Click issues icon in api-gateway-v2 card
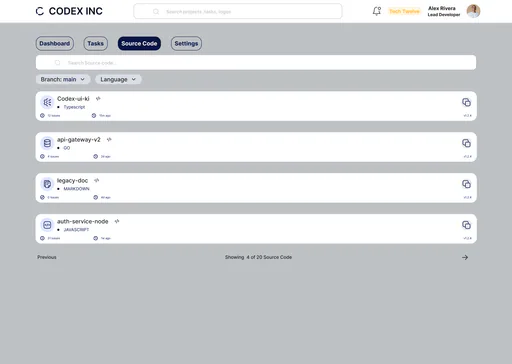The width and height of the screenshot is (512, 364). [42, 156]
